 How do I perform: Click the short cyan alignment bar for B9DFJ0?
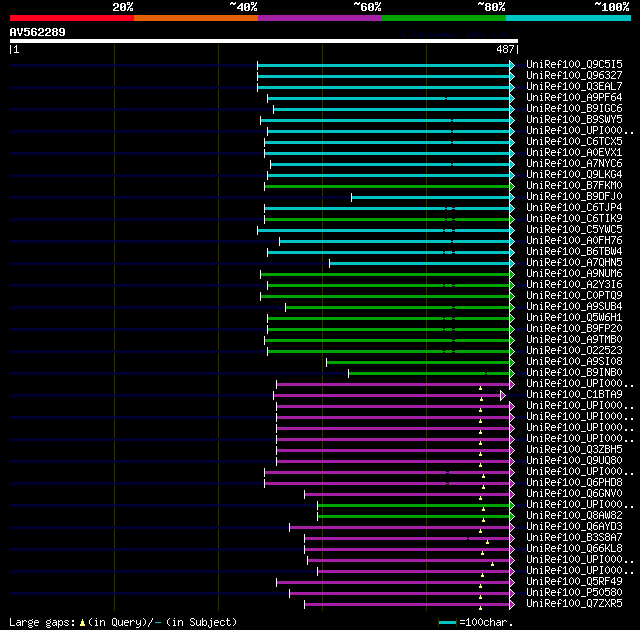[x=431, y=197]
